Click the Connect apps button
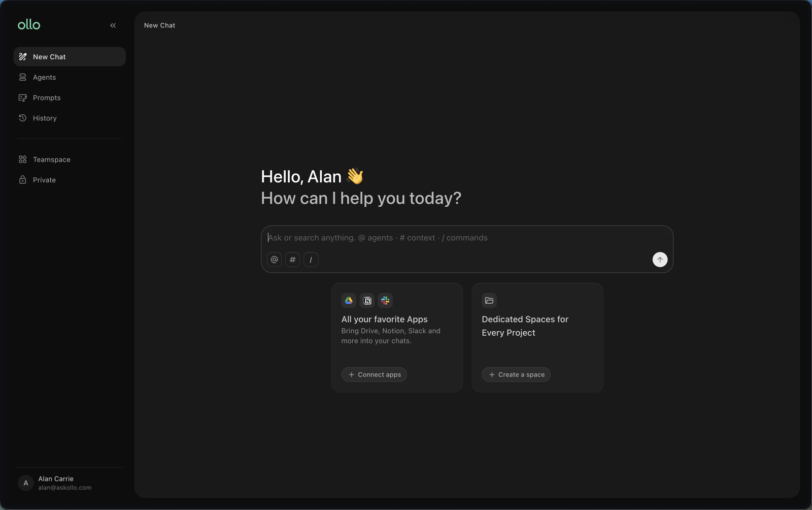 pyautogui.click(x=374, y=375)
